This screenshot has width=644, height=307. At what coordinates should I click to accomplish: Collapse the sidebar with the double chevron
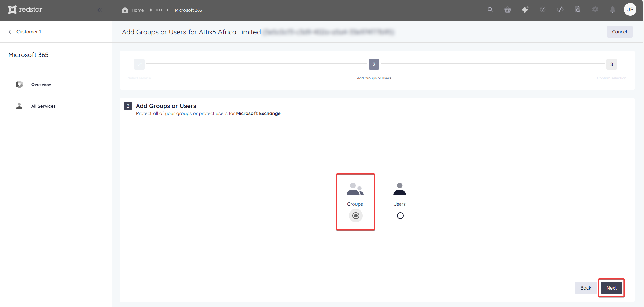pyautogui.click(x=99, y=10)
